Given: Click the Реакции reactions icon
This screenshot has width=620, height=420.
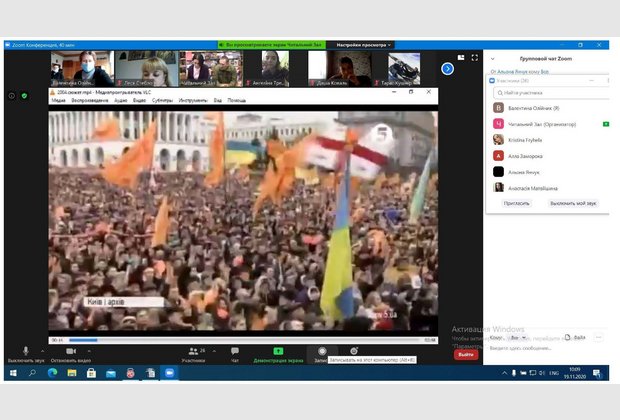Looking at the screenshot, I should tap(354, 351).
